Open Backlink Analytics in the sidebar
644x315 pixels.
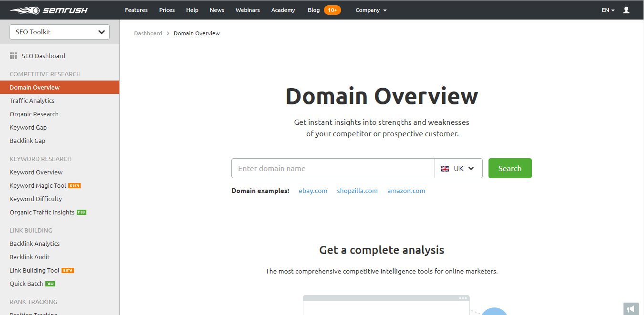[x=34, y=244]
